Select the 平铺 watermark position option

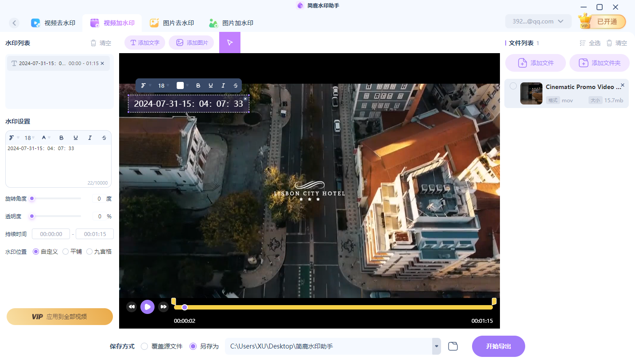pyautogui.click(x=66, y=252)
